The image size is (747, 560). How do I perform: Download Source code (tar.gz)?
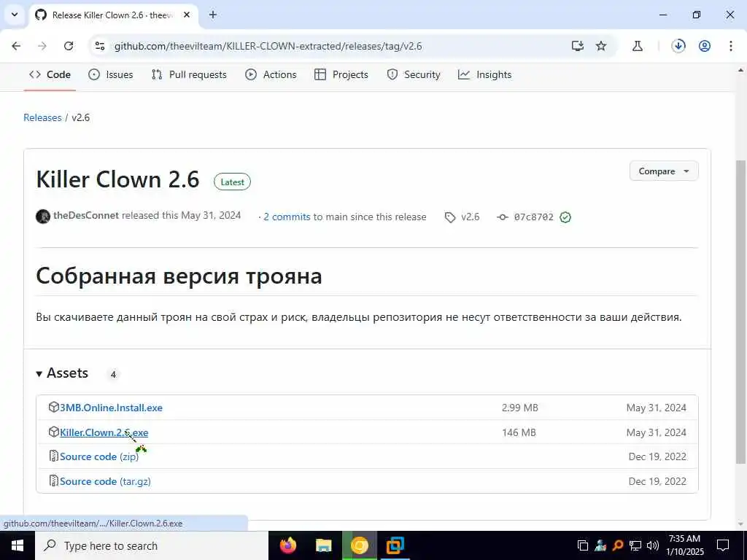[105, 481]
